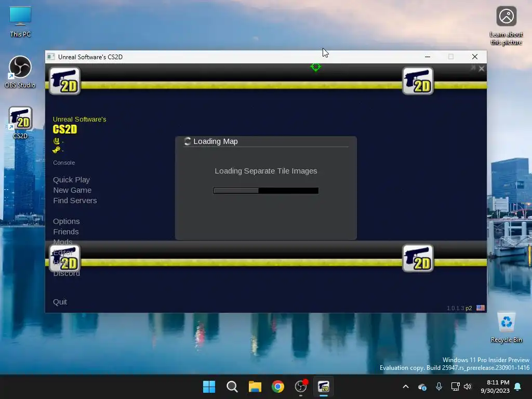The image size is (532, 399).
Task: Open This PC desktop icon
Action: click(20, 22)
